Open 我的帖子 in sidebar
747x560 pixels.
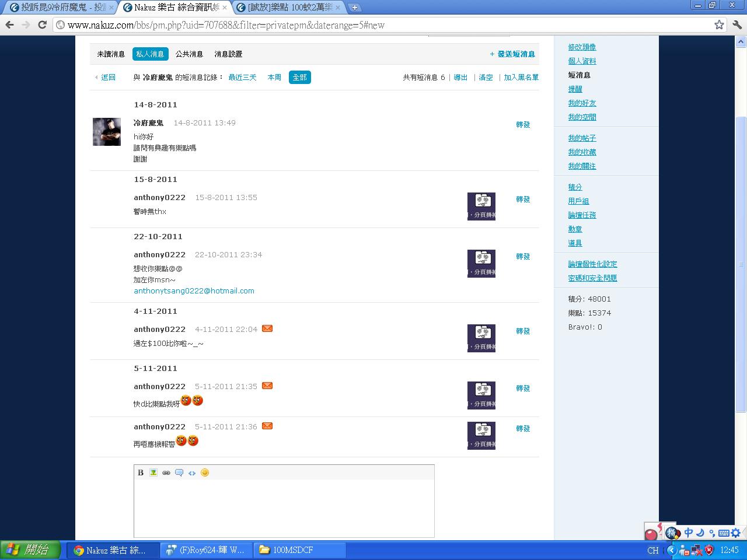[582, 138]
